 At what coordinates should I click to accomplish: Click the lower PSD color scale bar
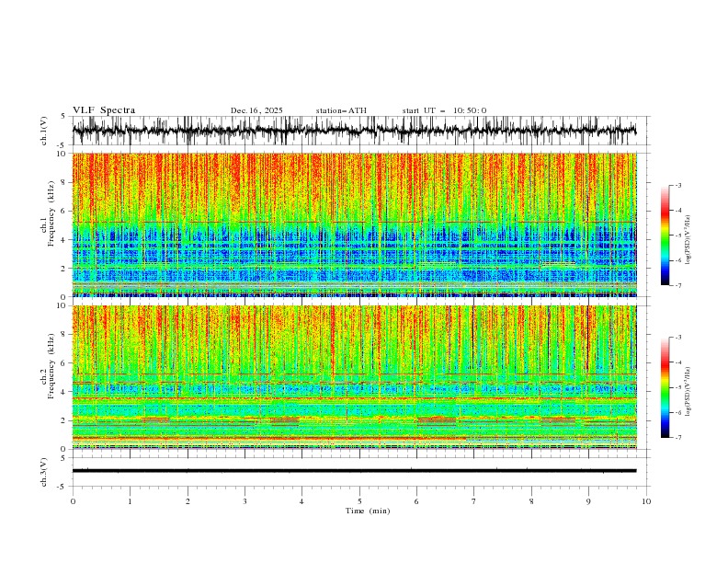pos(665,387)
